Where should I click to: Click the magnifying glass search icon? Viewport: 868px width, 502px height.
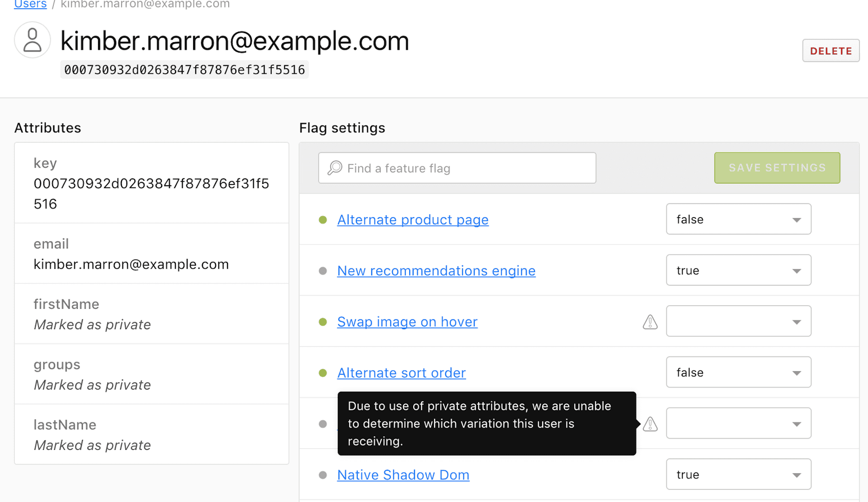pyautogui.click(x=335, y=167)
